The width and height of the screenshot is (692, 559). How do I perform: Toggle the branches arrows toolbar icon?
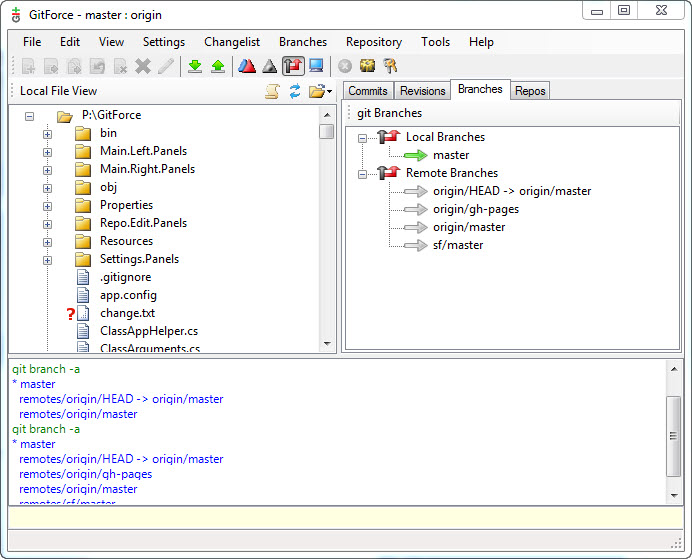pyautogui.click(x=293, y=66)
